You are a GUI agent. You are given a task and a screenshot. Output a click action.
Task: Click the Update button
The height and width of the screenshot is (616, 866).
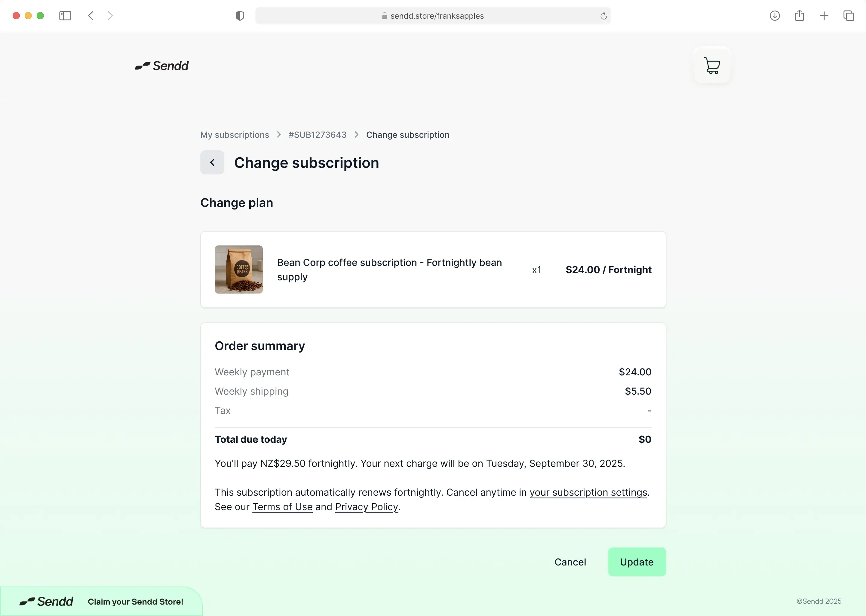tap(637, 562)
